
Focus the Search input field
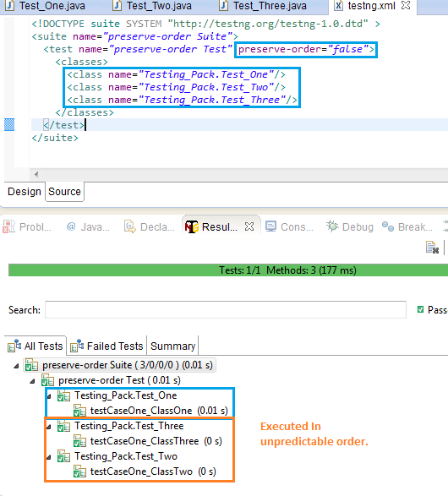pyautogui.click(x=226, y=310)
